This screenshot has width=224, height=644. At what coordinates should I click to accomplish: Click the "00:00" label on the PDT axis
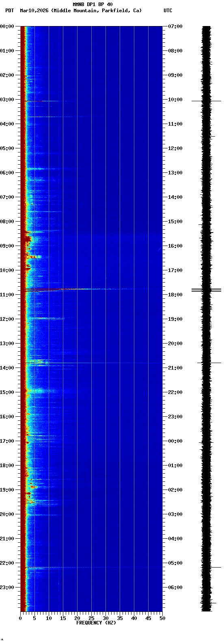7,26
